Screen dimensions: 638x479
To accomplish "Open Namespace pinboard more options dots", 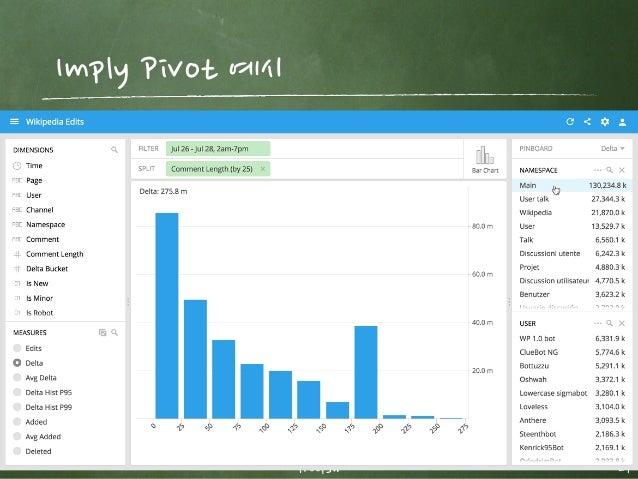I will point(597,170).
